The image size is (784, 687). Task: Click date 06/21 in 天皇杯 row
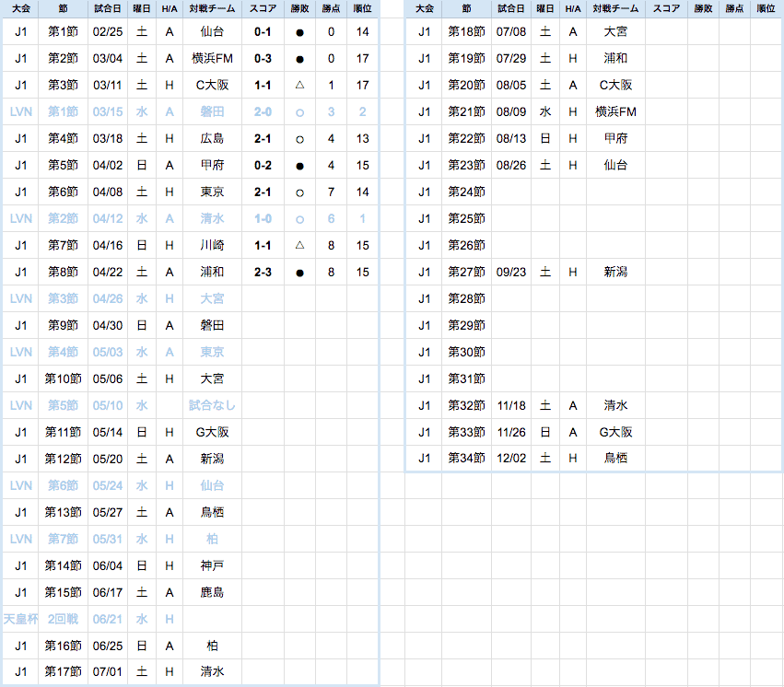pyautogui.click(x=108, y=620)
